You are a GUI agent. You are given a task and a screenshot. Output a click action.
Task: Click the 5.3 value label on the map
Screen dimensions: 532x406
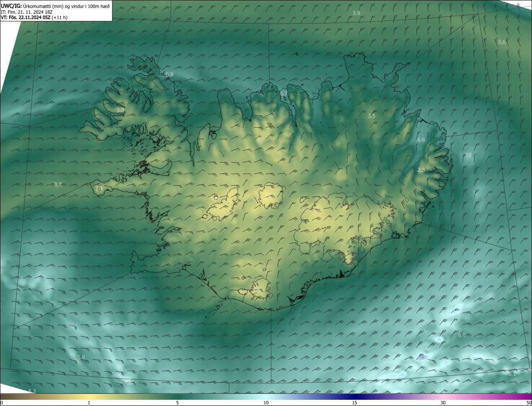(x=32, y=391)
